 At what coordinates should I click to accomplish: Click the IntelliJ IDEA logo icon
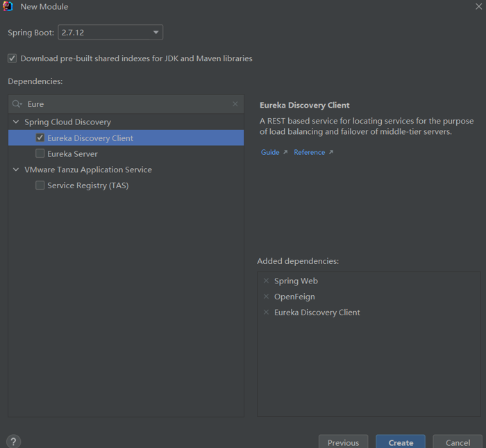pos(8,7)
